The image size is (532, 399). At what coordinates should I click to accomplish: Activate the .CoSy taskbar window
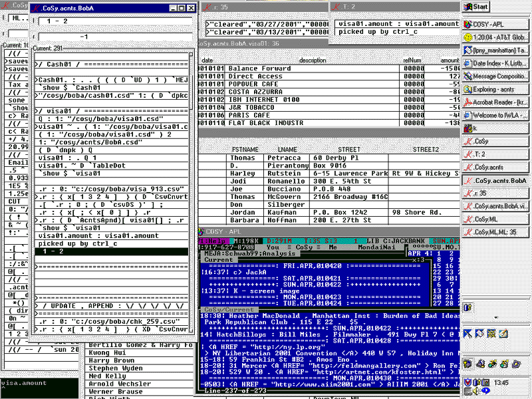pyautogui.click(x=495, y=141)
